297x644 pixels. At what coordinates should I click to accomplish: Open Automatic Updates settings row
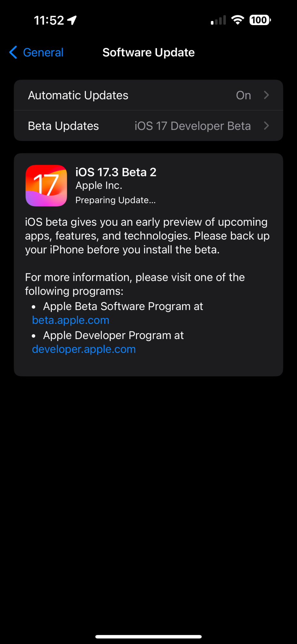pos(148,95)
